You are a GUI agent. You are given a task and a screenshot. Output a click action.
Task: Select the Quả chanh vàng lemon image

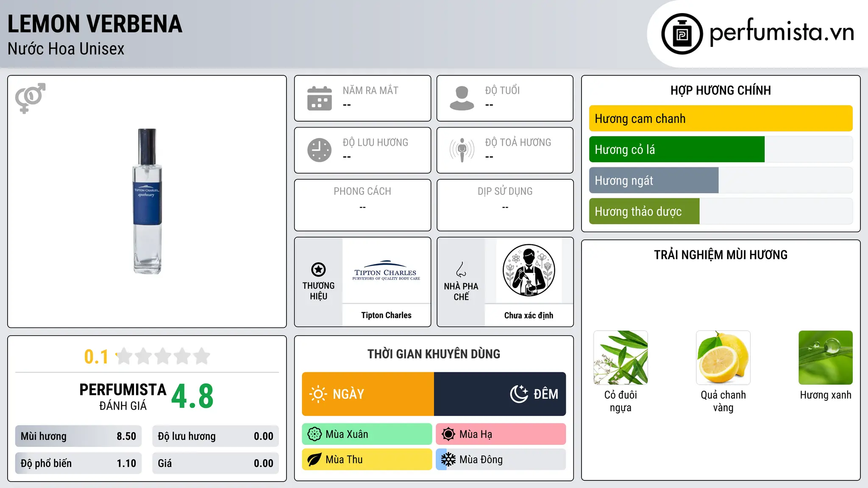pos(723,358)
